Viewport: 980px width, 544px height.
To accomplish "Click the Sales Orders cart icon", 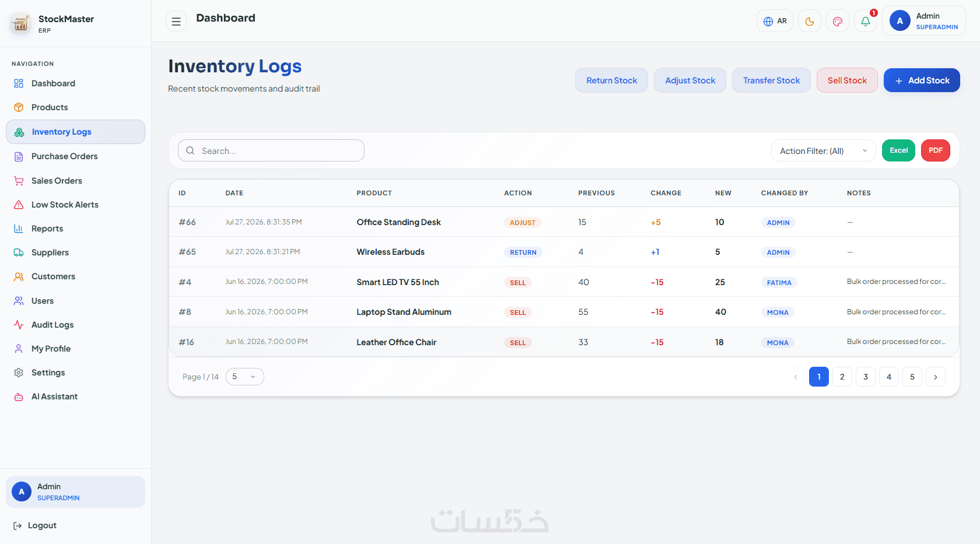I will click(19, 181).
